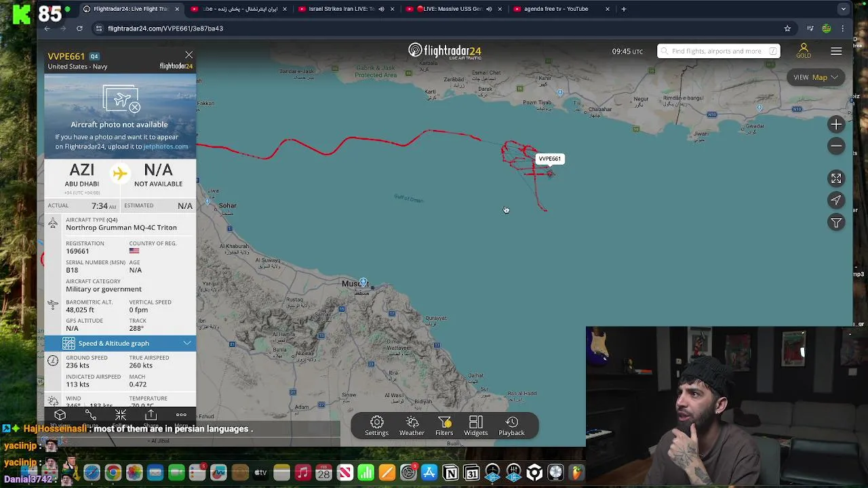
Task: Open the View Map dropdown
Action: coord(816,77)
